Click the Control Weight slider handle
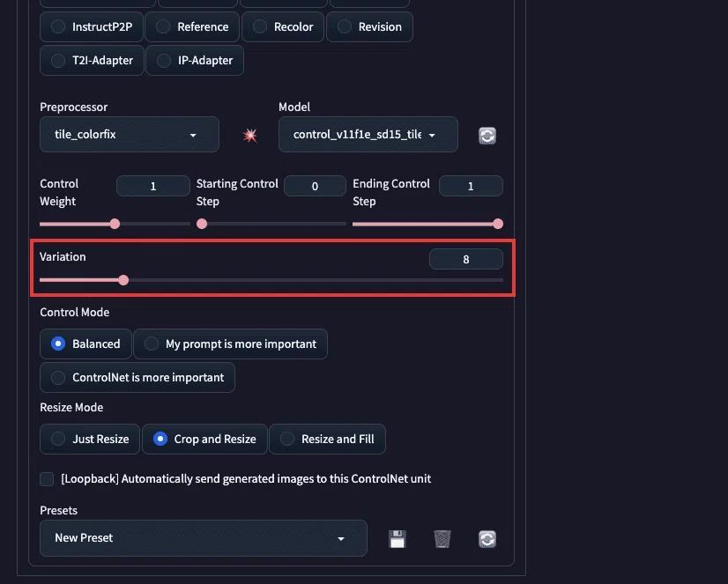Viewport: 728px width, 584px height. pyautogui.click(x=115, y=224)
